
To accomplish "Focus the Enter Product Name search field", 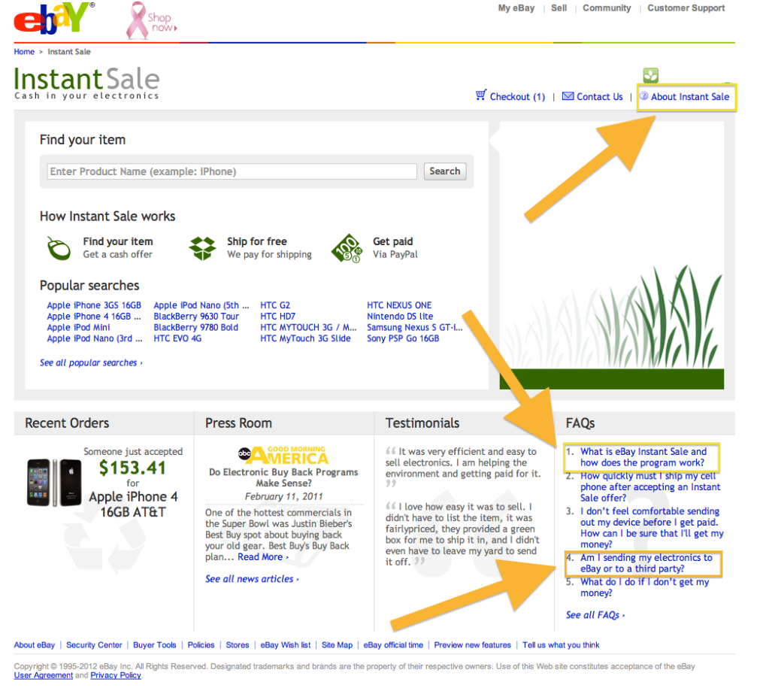I will tap(232, 171).
